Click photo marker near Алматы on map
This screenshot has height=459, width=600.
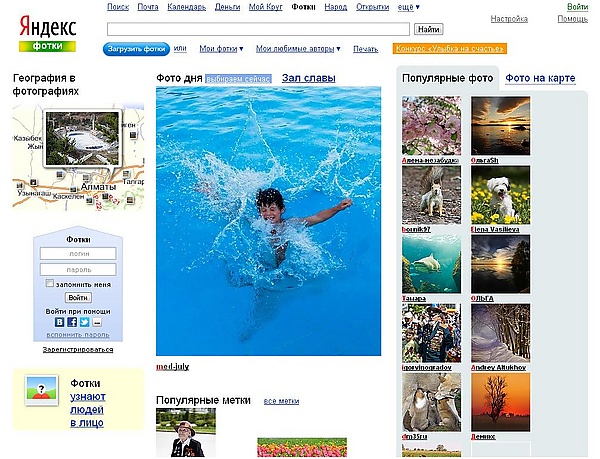(x=86, y=177)
